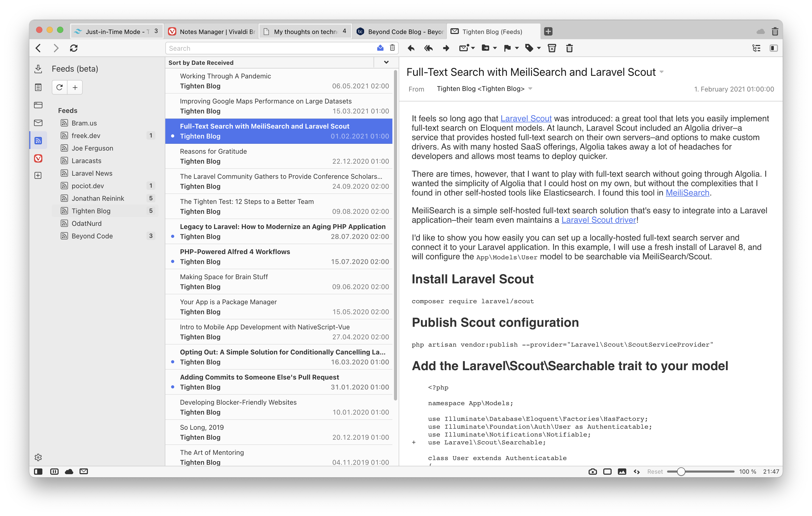The width and height of the screenshot is (812, 516).
Task: Toggle unread dot on PHP-Powered Alfred 4 Workflows
Action: tap(173, 262)
